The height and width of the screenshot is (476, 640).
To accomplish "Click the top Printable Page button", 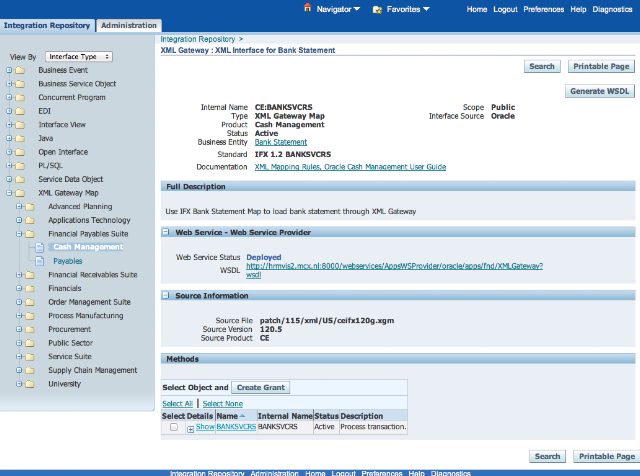I will pyautogui.click(x=601, y=66).
